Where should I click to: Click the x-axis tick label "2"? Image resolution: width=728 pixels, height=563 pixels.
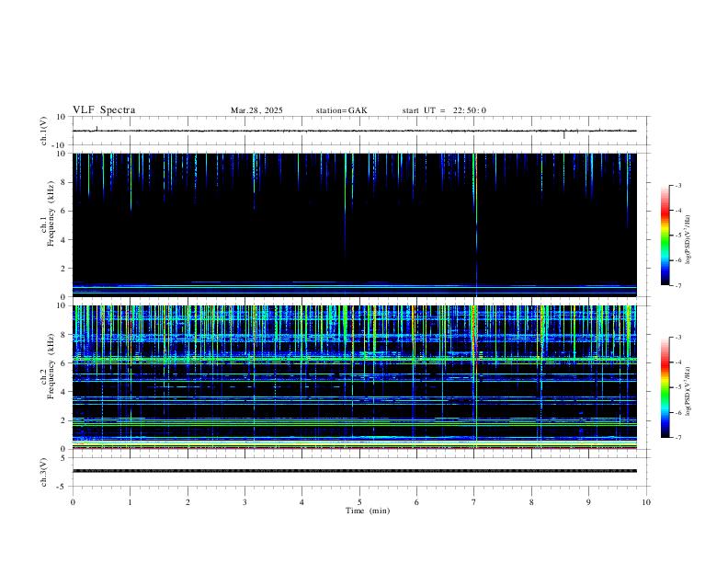188,502
